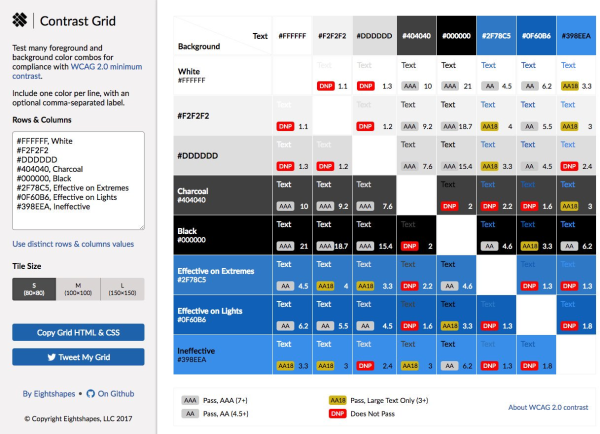Viewport: 600px width, 434px height.
Task: Click the GitHub octocat icon
Action: (x=90, y=394)
